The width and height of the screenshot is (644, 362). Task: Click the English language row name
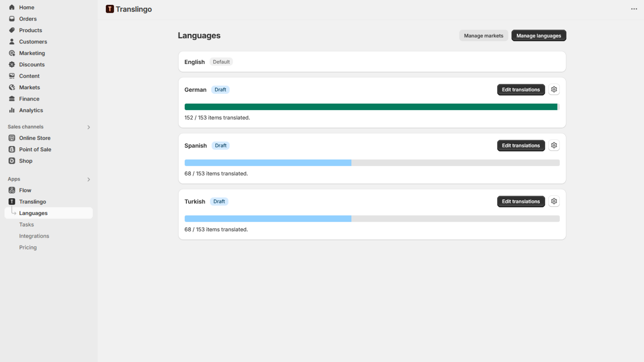tap(195, 62)
